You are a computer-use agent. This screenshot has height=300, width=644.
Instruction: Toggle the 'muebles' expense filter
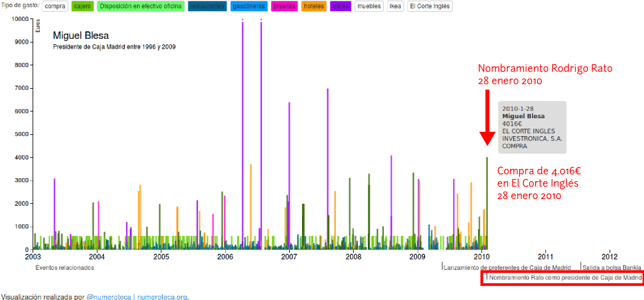click(x=369, y=6)
